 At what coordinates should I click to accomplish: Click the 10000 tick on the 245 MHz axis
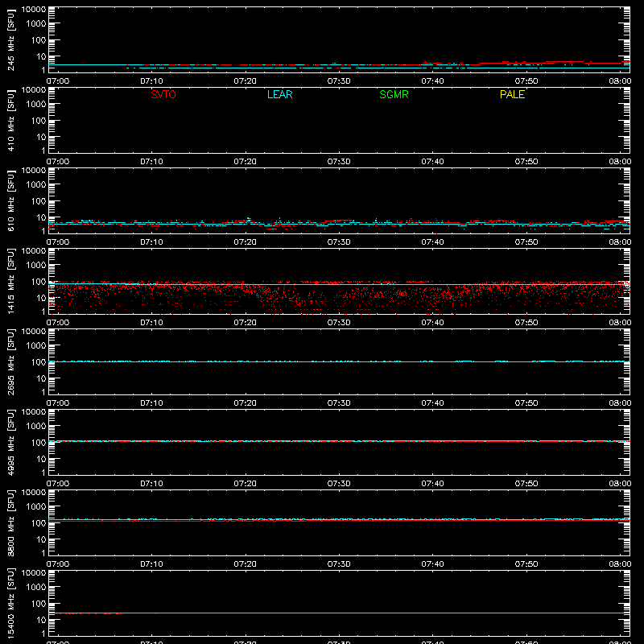click(34, 10)
